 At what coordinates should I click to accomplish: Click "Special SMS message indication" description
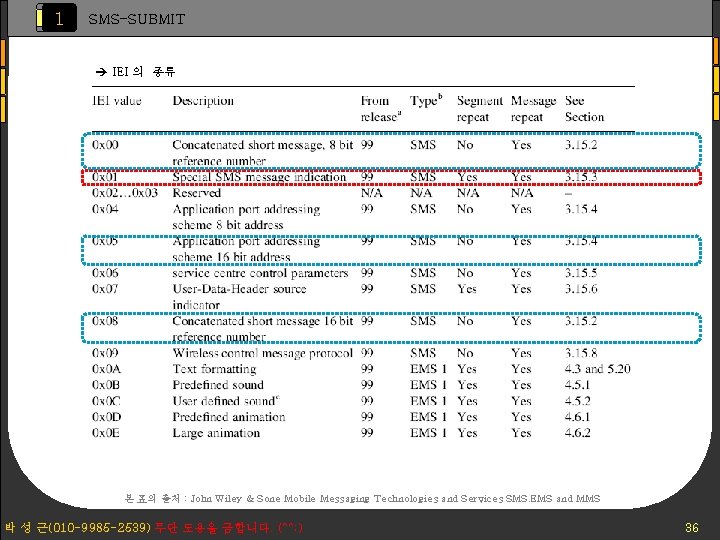click(259, 177)
